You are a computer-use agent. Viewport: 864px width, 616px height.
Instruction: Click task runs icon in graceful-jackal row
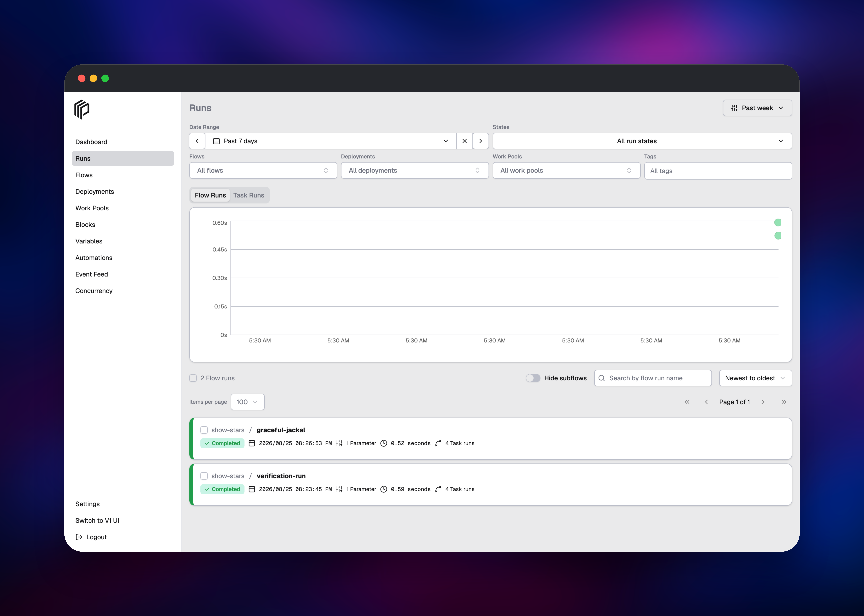(x=438, y=443)
